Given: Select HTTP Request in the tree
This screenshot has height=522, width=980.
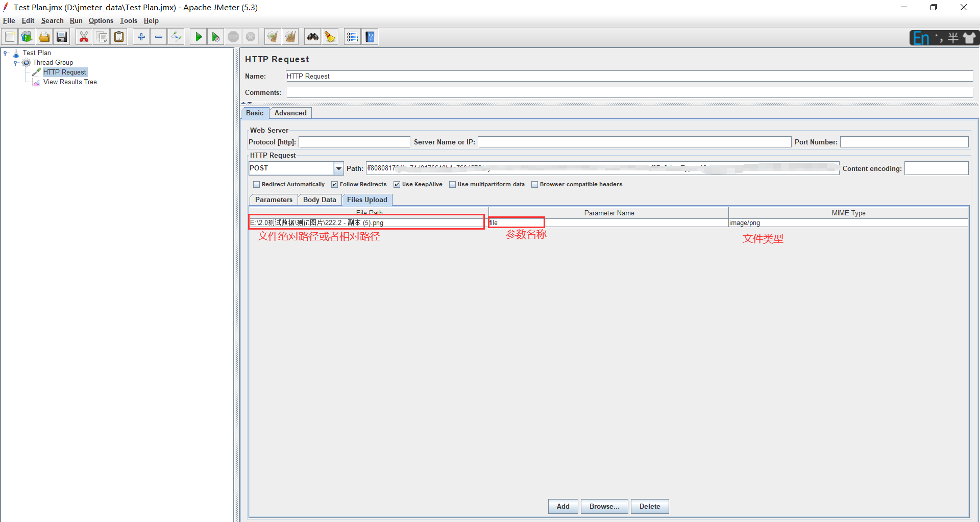Looking at the screenshot, I should coord(64,72).
